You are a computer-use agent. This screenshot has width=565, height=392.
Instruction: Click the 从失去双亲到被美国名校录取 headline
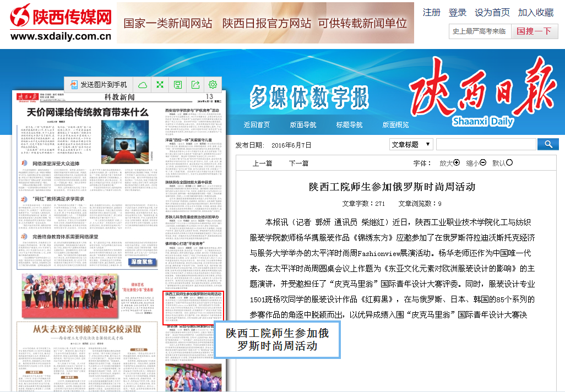click(x=87, y=329)
